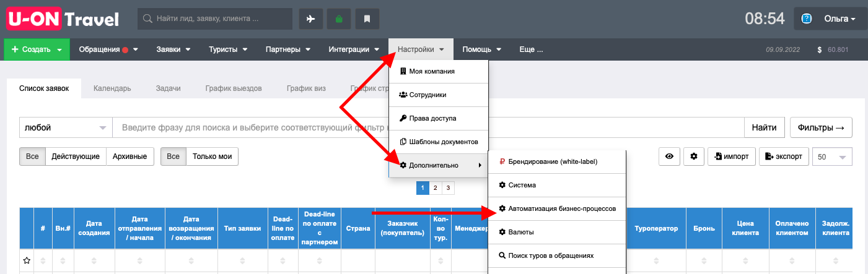Click the U-ON Travel logo

pyautogui.click(x=63, y=19)
